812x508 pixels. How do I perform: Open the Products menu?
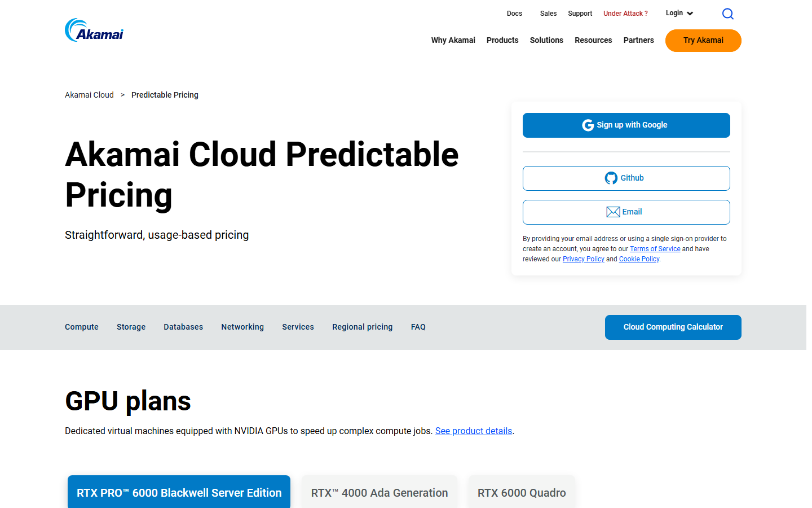point(502,40)
